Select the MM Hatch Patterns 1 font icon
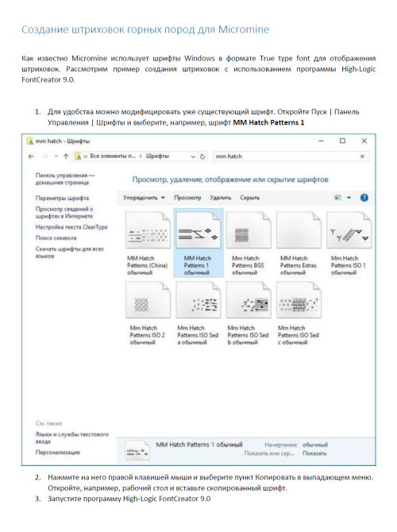Image resolution: width=397 pixels, height=532 pixels. [x=198, y=230]
